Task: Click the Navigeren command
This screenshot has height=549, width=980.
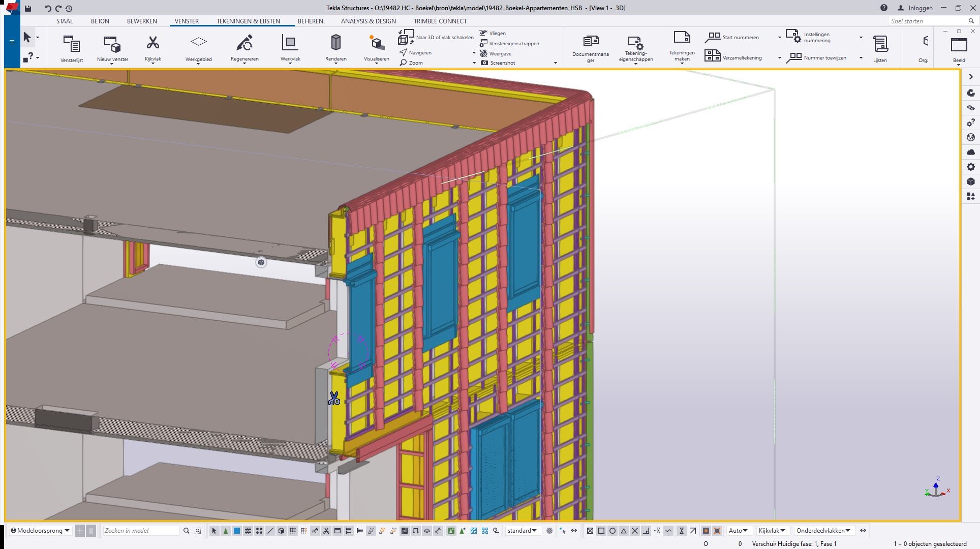Action: 415,53
